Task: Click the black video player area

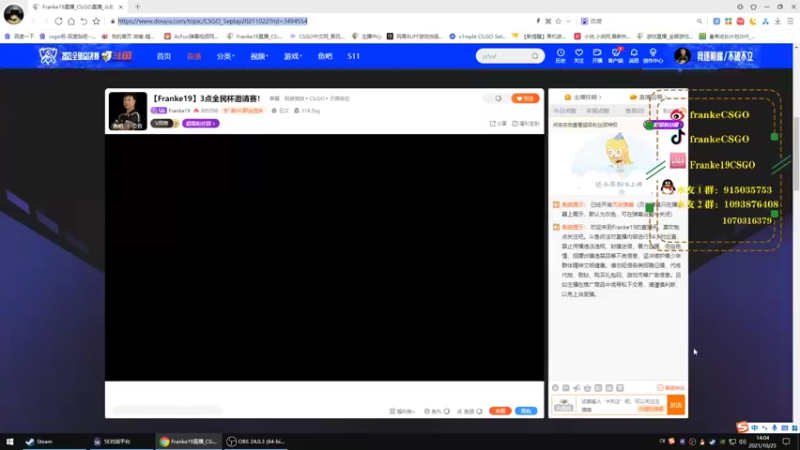Action: point(324,258)
